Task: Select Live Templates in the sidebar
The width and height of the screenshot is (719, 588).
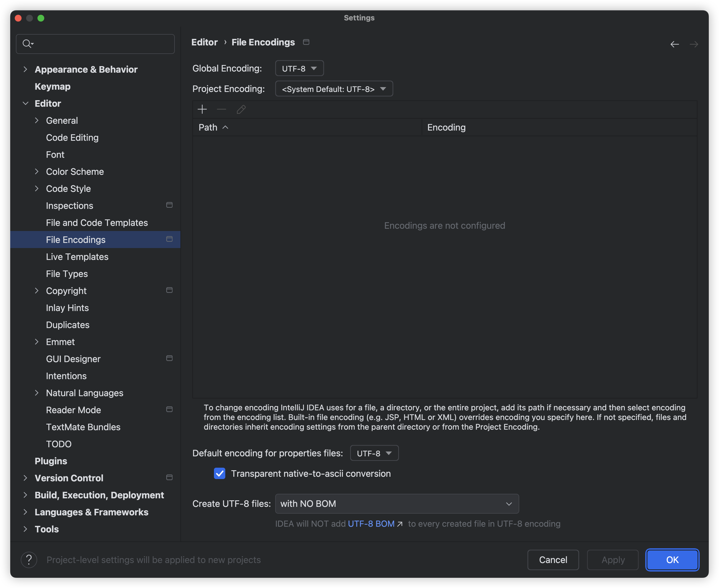Action: [77, 257]
